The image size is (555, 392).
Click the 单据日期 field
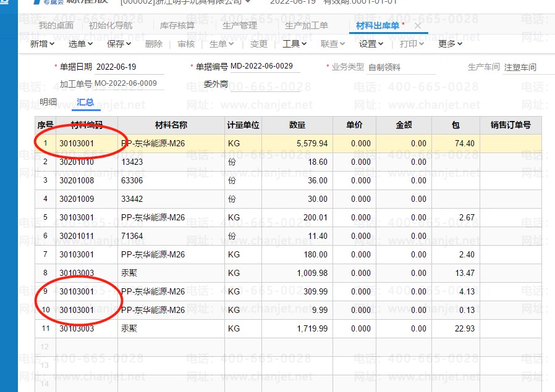(130, 67)
